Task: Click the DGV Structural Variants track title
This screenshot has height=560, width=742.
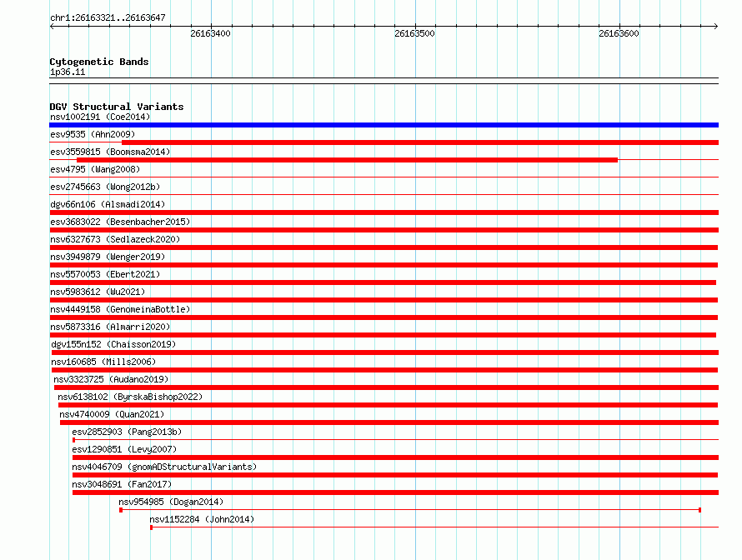Action: pyautogui.click(x=117, y=107)
